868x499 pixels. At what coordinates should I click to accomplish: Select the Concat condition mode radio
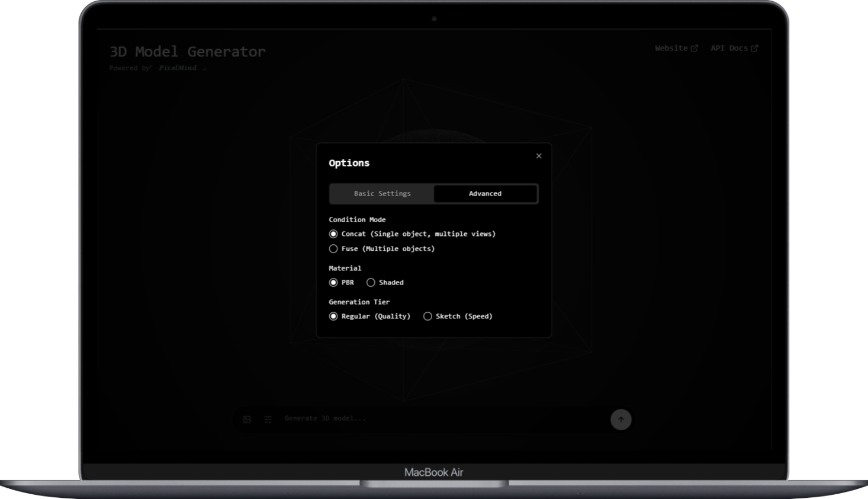click(x=333, y=234)
